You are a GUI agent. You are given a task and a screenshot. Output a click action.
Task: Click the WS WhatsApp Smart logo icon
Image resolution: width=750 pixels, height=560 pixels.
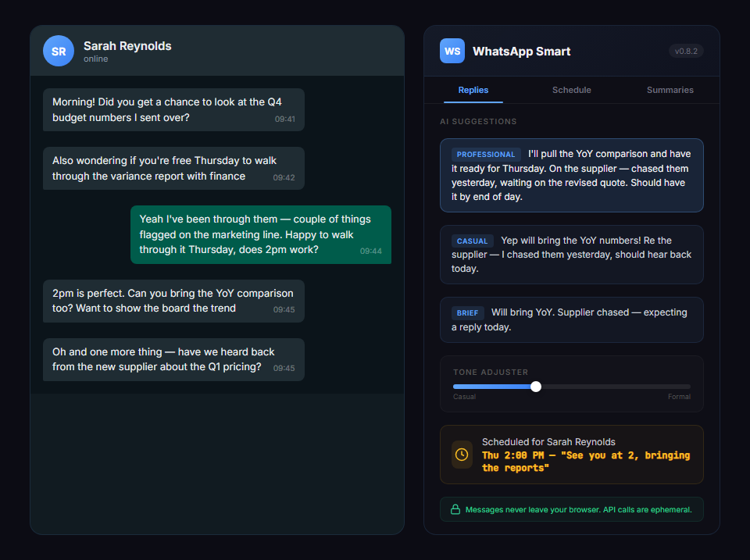click(x=452, y=51)
